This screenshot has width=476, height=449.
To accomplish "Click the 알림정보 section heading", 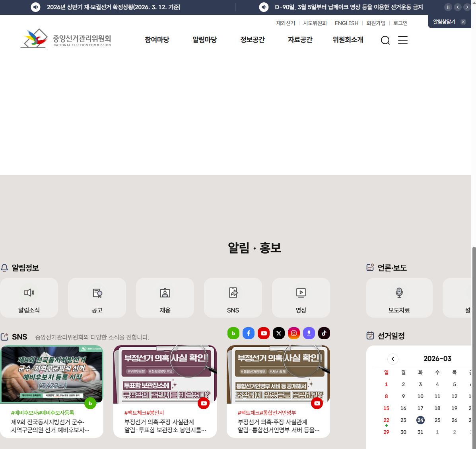I will point(25,267).
